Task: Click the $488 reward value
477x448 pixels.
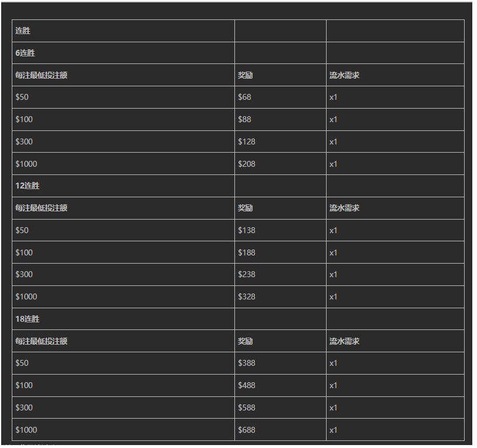Action: pos(247,385)
